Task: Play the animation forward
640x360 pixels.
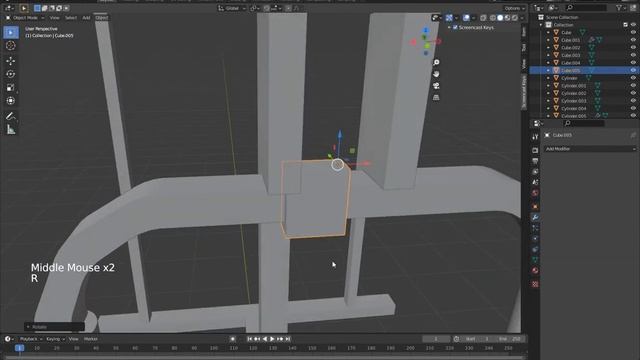Action: tap(272, 339)
